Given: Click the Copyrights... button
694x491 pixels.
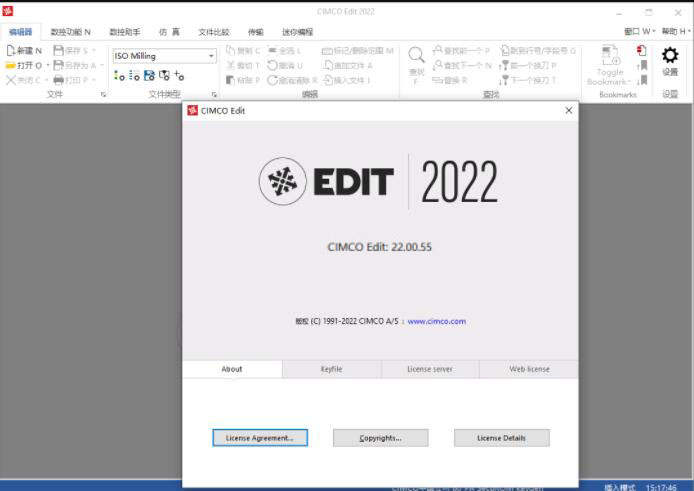Looking at the screenshot, I should [381, 438].
